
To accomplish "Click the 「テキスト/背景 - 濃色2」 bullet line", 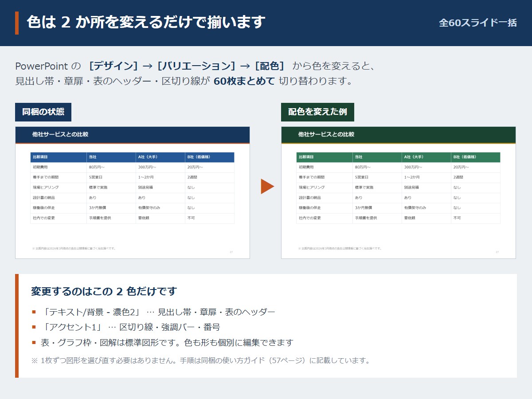I will (x=153, y=312).
